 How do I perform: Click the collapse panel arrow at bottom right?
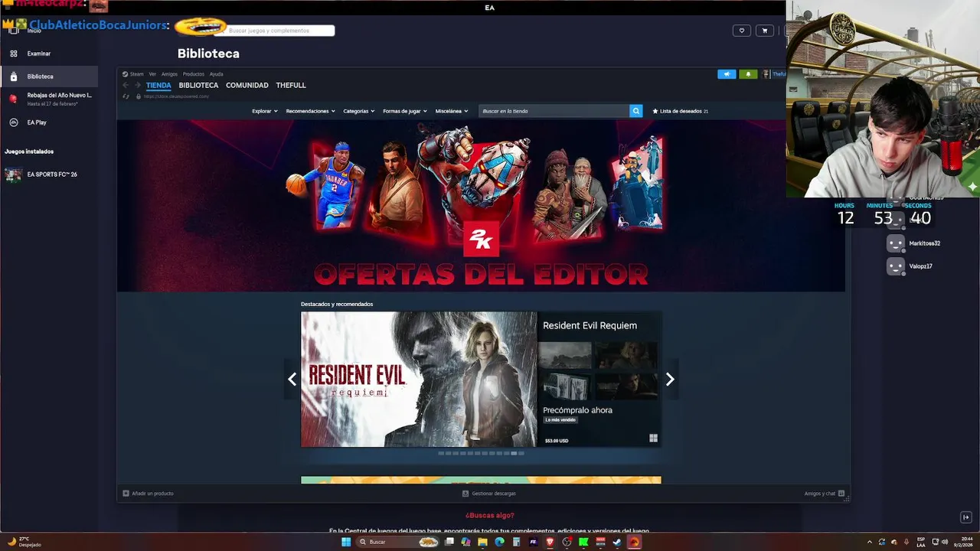965,517
